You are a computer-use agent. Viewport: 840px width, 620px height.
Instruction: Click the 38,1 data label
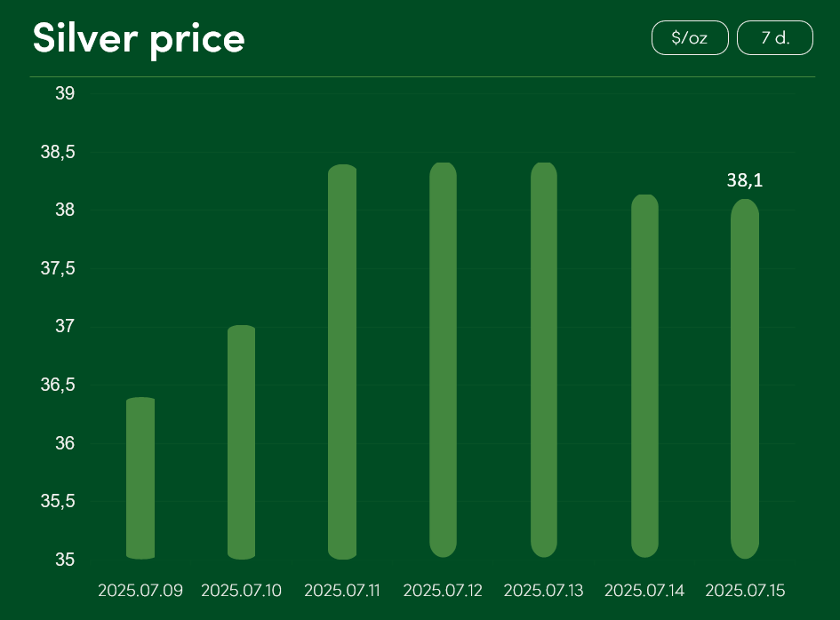click(745, 180)
